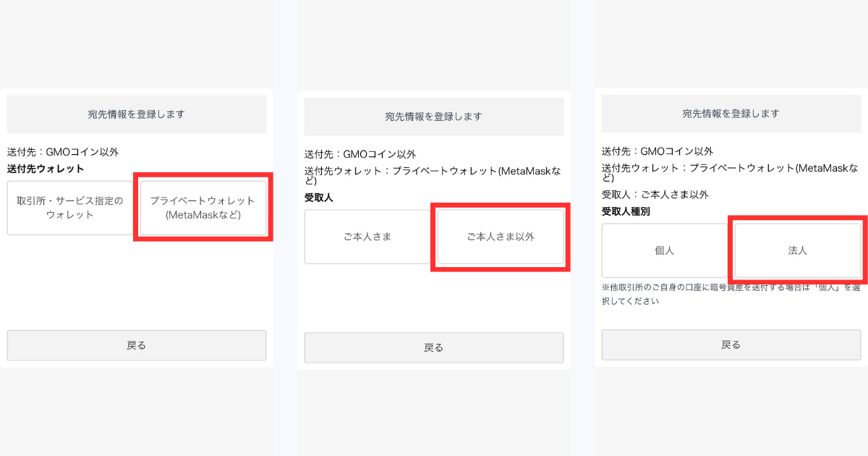Click 受取人 bold label in middle panel

pos(319,198)
